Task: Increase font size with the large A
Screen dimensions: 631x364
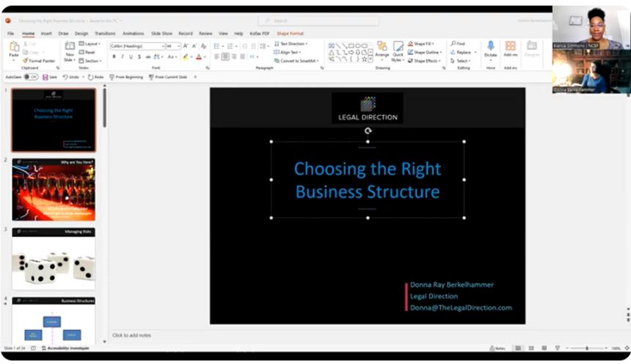Action: point(186,46)
